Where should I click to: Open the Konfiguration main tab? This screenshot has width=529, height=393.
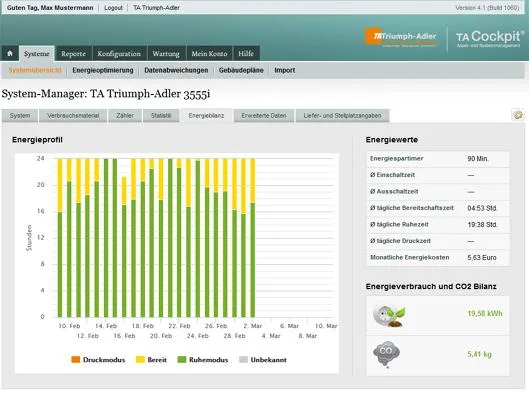pos(119,53)
